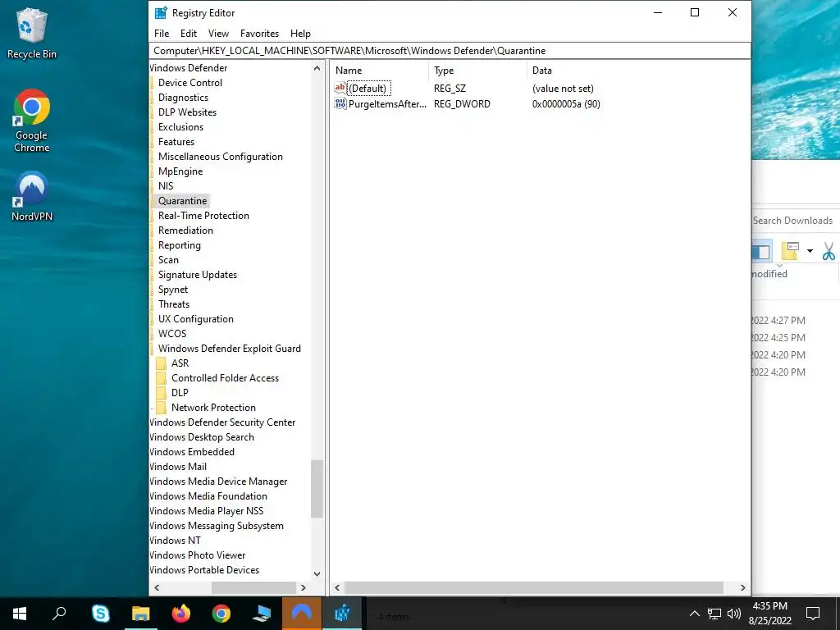Select the MpEngine key
The height and width of the screenshot is (630, 840).
click(x=180, y=171)
